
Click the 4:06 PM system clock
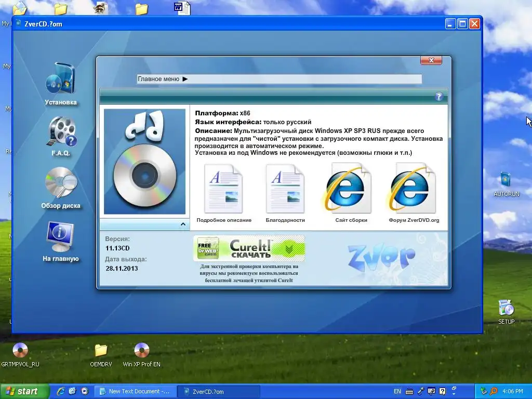513,392
